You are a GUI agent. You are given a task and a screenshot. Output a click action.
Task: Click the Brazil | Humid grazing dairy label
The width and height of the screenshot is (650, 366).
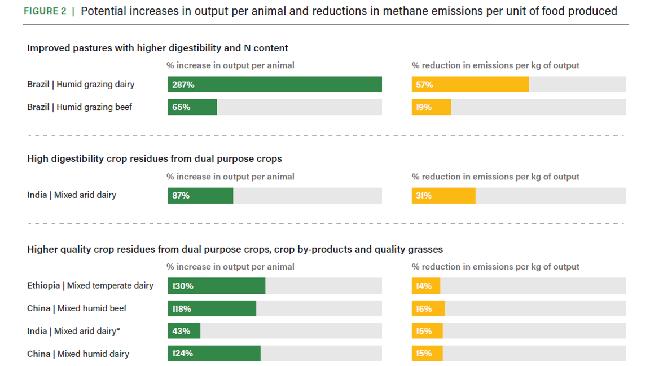click(x=81, y=84)
